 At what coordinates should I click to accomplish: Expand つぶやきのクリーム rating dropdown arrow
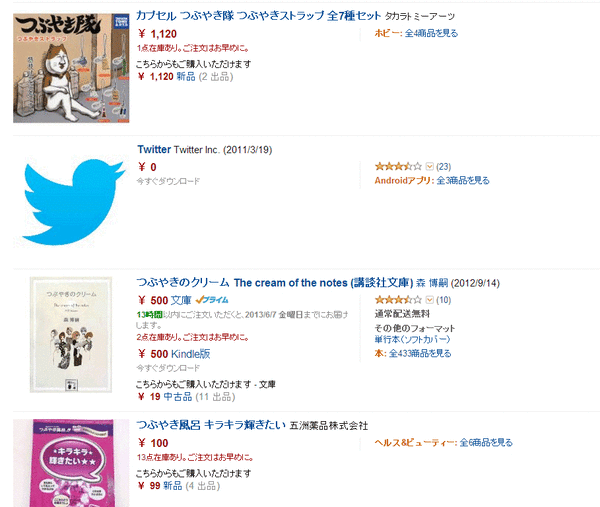point(429,300)
